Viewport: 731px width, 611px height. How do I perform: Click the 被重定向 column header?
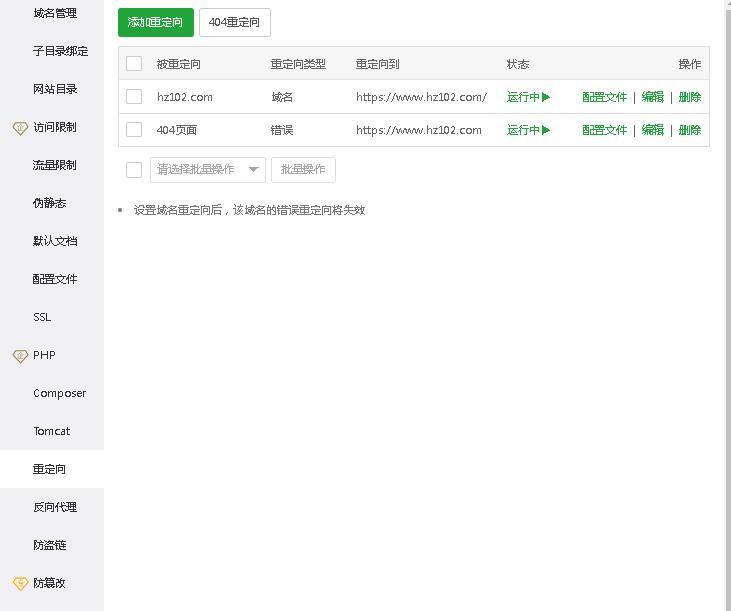point(179,64)
